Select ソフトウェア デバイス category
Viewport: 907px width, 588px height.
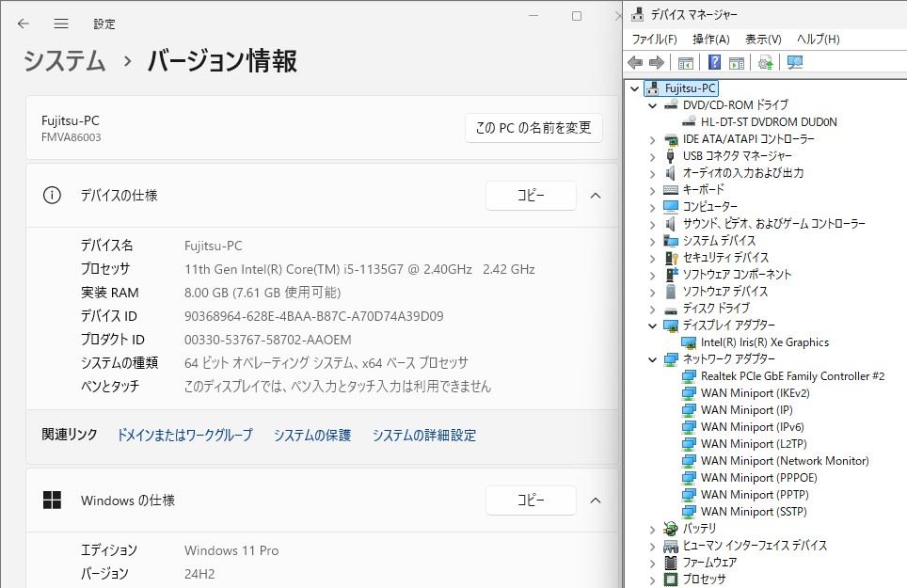click(724, 292)
